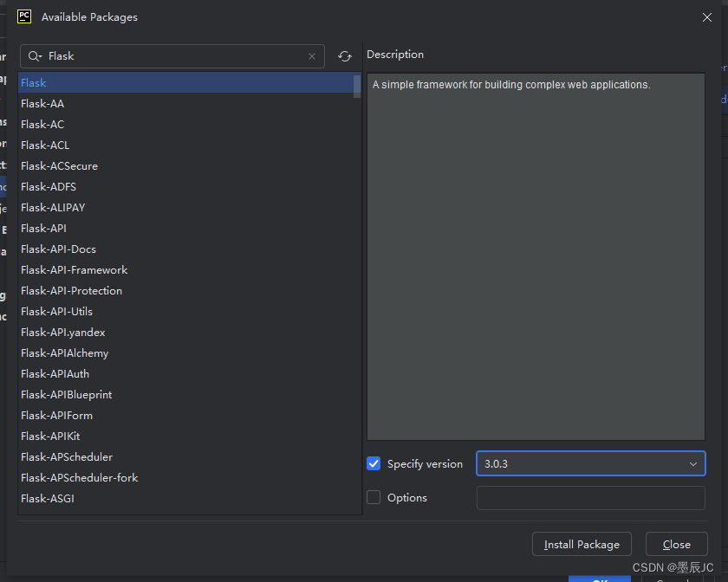
Task: Clear the Flask search text
Action: [x=312, y=56]
